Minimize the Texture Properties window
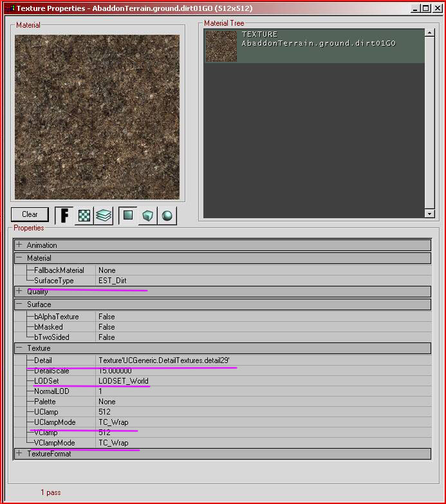Image resolution: width=446 pixels, height=504 pixels. pyautogui.click(x=415, y=8)
